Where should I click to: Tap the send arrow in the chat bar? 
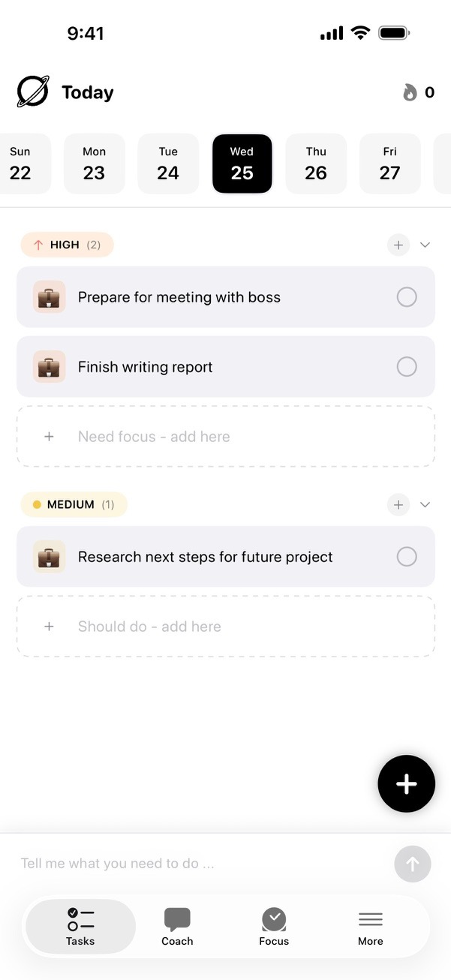[x=412, y=864]
